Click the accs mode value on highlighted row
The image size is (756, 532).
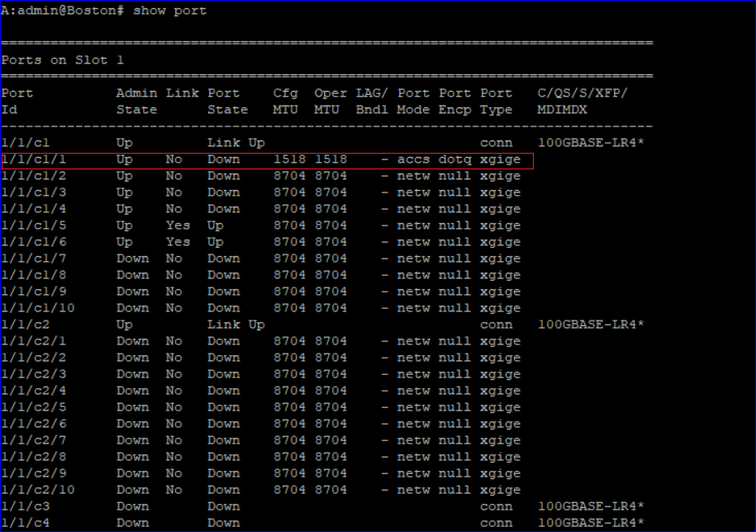click(413, 159)
